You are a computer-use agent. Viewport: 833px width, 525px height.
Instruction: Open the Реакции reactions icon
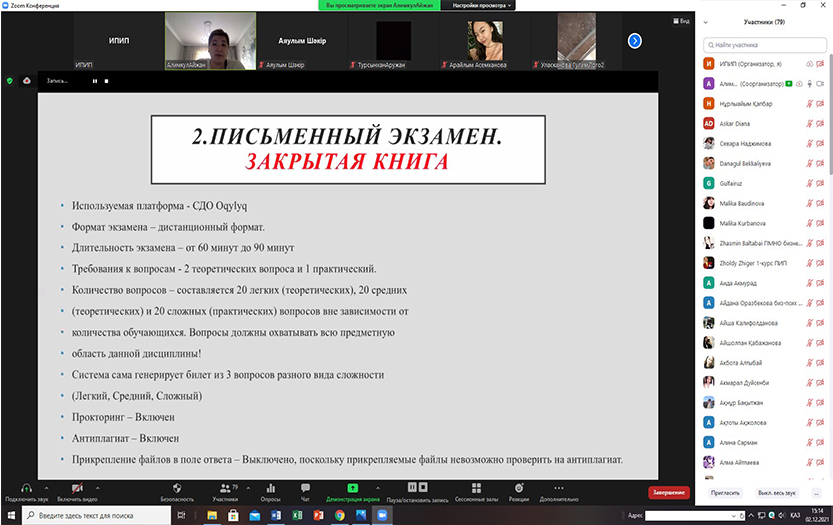point(518,487)
